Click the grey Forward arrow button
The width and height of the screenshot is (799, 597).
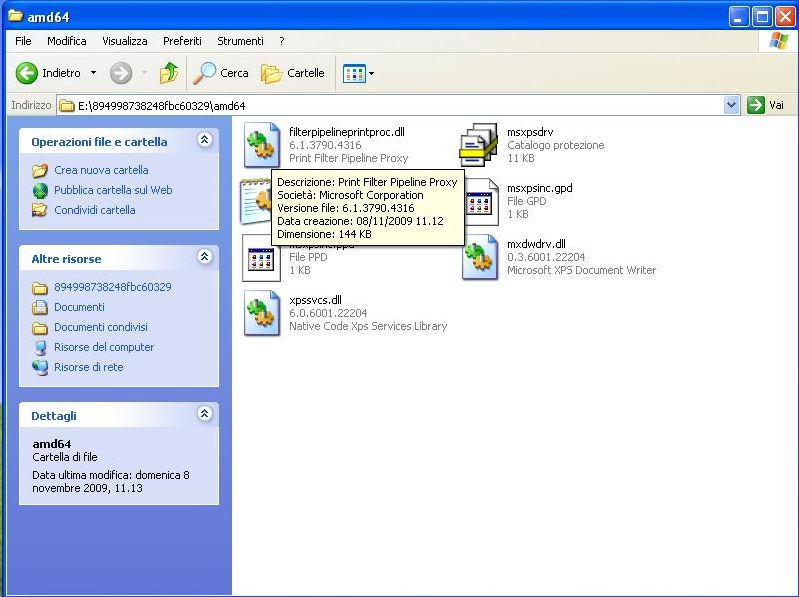pos(121,73)
